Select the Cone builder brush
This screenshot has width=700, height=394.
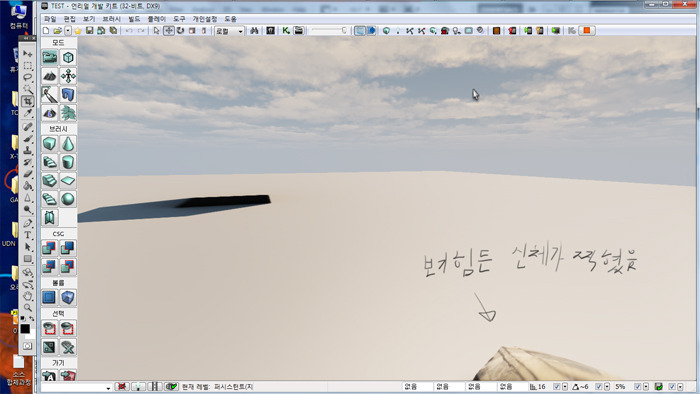click(68, 144)
